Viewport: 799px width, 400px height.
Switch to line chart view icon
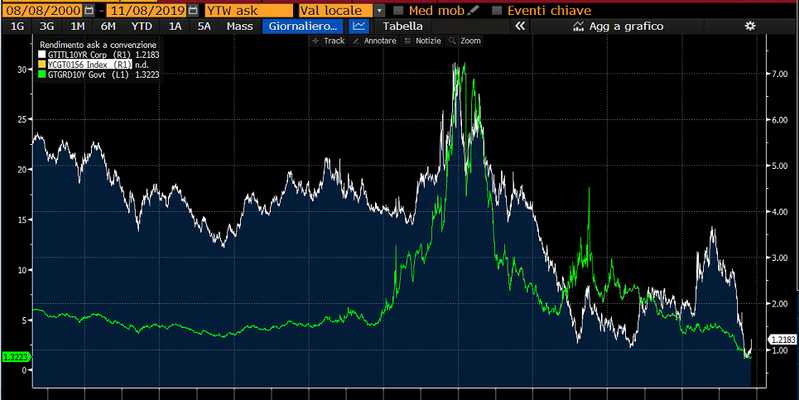(359, 26)
